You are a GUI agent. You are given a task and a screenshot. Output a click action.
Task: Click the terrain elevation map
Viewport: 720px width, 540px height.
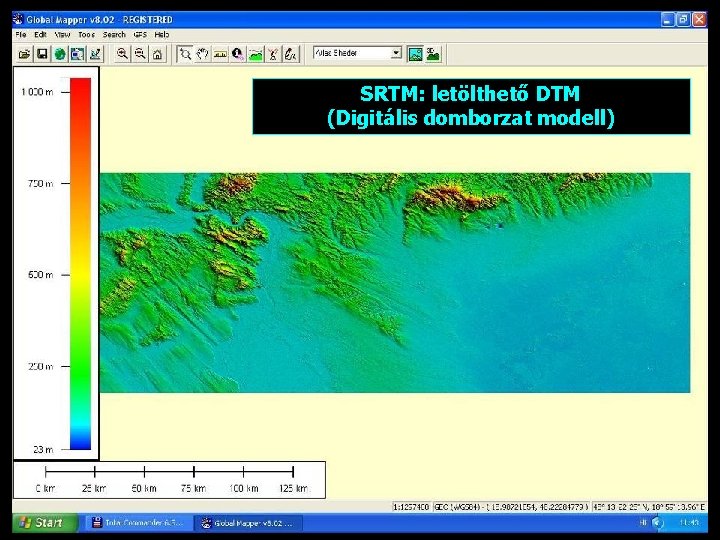(395, 283)
